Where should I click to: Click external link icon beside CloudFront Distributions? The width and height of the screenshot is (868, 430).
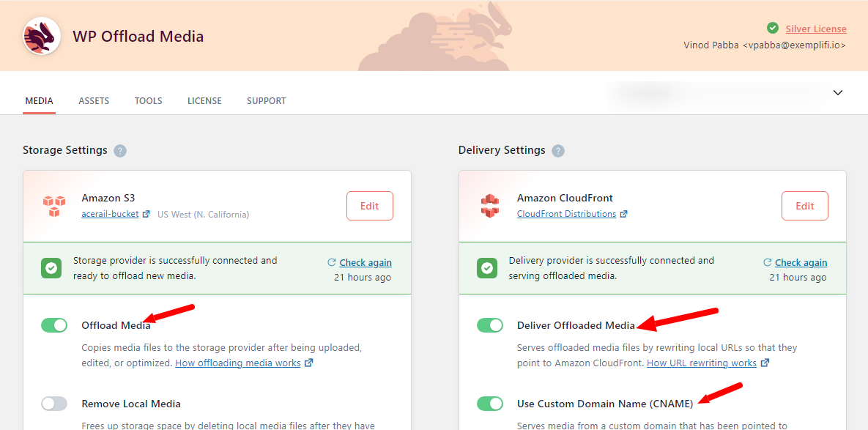coord(623,214)
